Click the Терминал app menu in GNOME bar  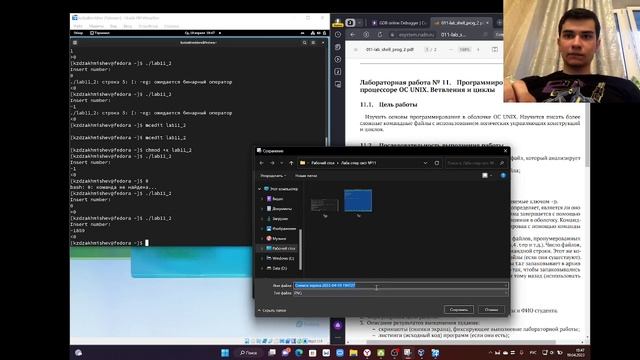click(x=100, y=33)
